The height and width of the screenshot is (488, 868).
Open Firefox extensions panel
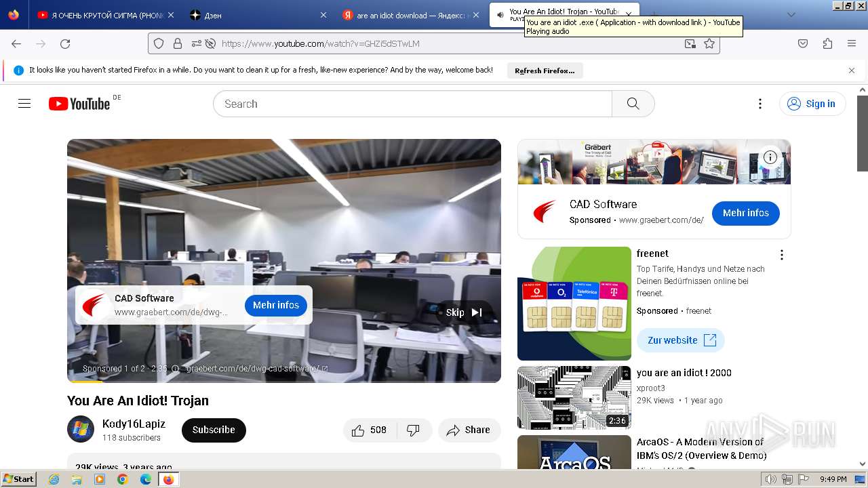[827, 43]
